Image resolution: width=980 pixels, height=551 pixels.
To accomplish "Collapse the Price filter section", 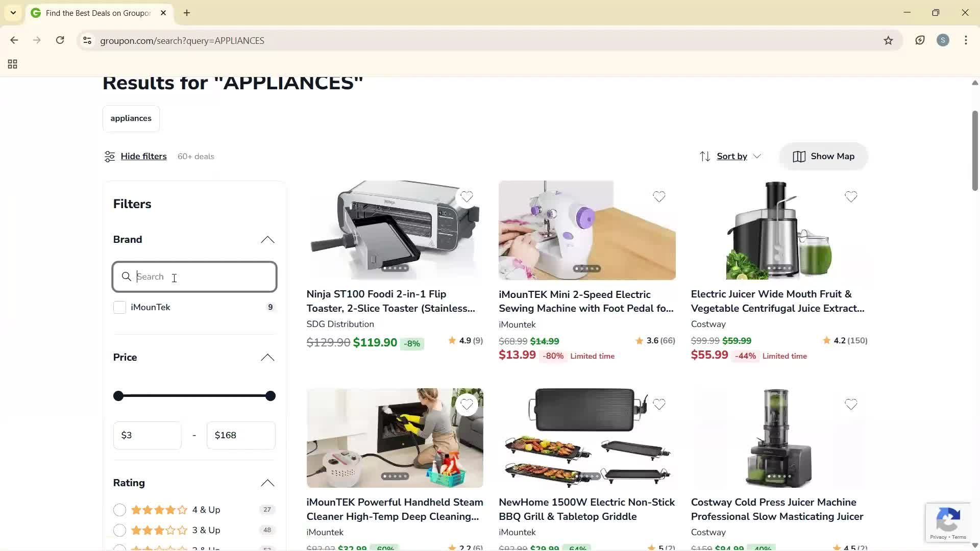I will tap(267, 358).
